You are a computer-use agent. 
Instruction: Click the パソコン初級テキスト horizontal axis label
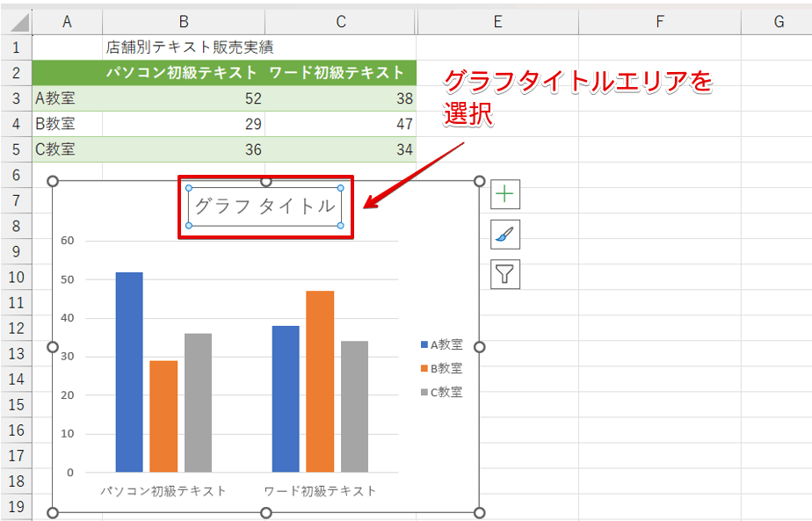(x=163, y=490)
